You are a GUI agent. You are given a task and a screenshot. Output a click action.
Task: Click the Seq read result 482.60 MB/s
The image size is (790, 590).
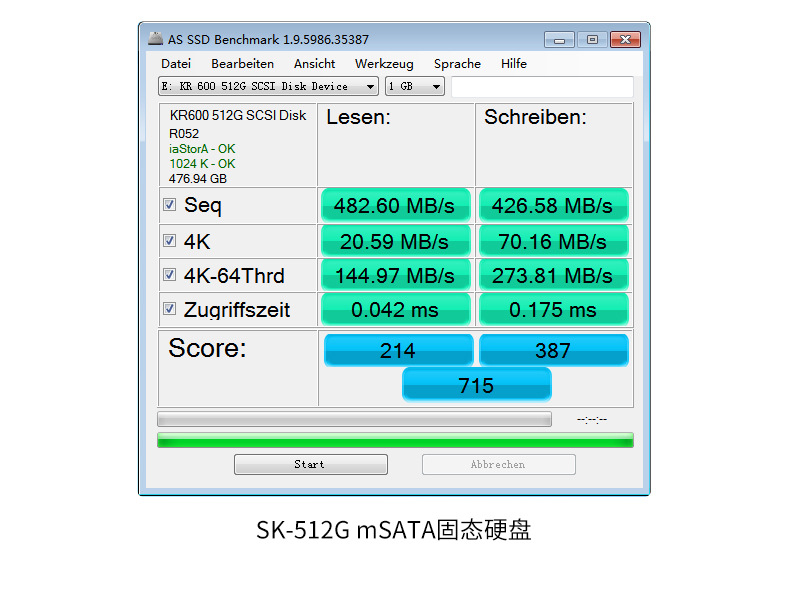pyautogui.click(x=396, y=206)
